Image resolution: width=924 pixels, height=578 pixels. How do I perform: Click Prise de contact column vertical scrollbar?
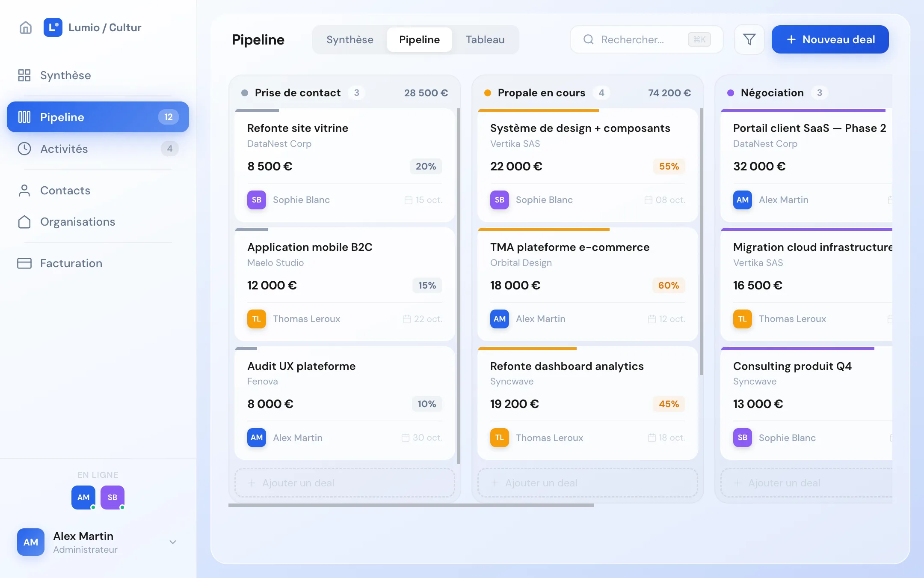click(x=459, y=286)
